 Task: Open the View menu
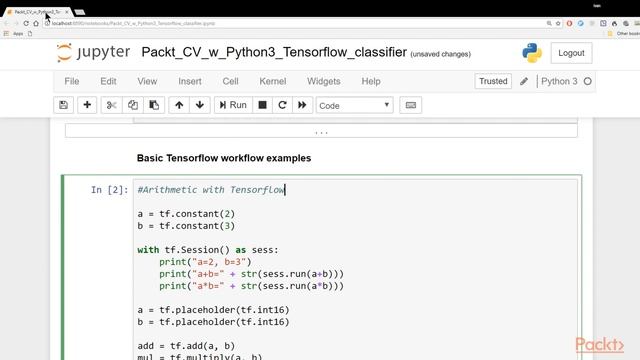147,81
